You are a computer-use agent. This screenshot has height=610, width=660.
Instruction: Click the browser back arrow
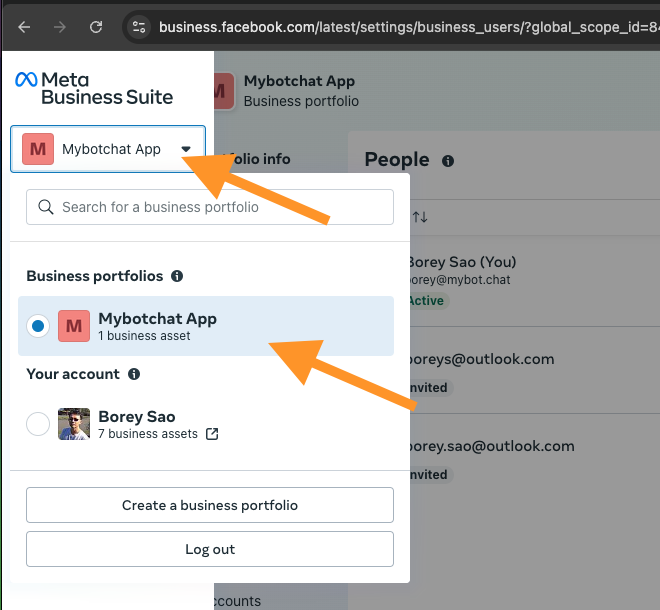(24, 27)
